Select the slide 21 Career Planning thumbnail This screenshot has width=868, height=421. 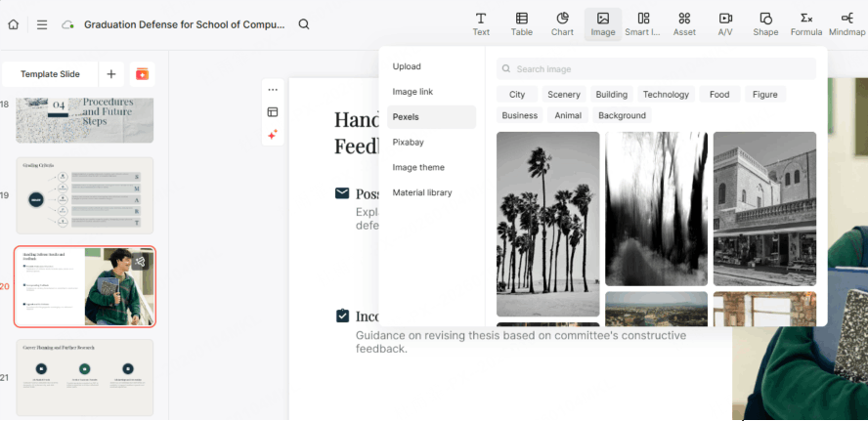(85, 377)
